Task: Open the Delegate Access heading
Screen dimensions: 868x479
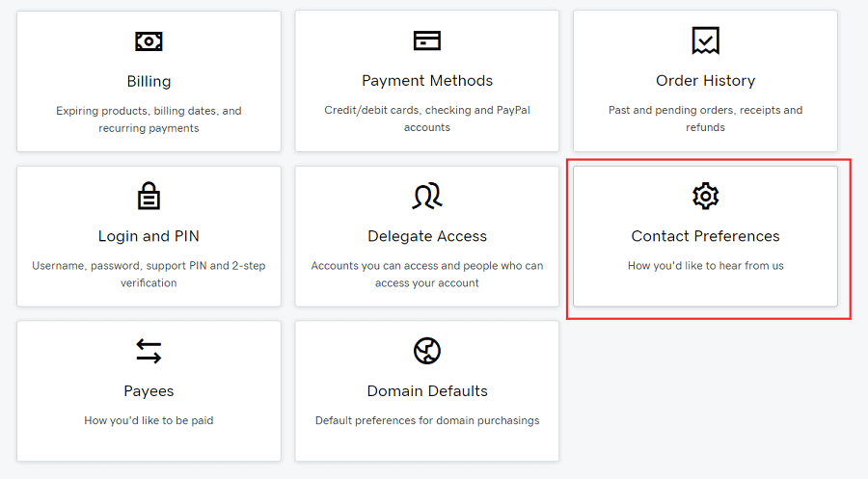Action: tap(427, 236)
